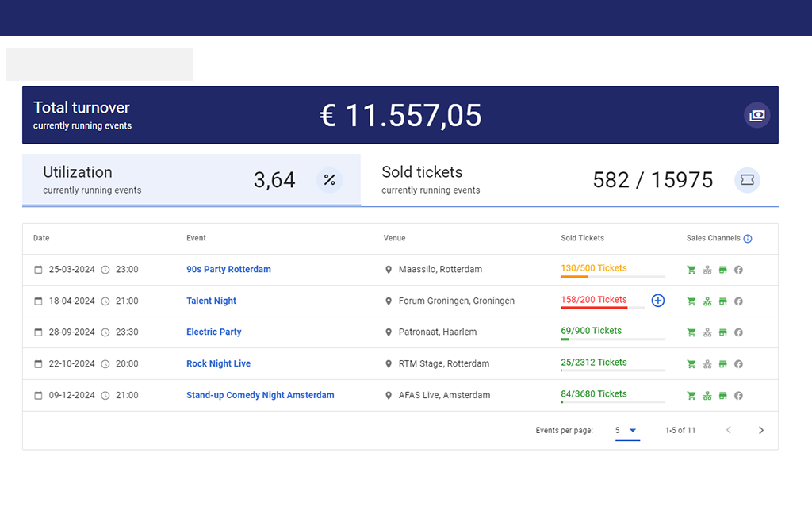Go to the next page of events
812x522 pixels.
coord(761,431)
